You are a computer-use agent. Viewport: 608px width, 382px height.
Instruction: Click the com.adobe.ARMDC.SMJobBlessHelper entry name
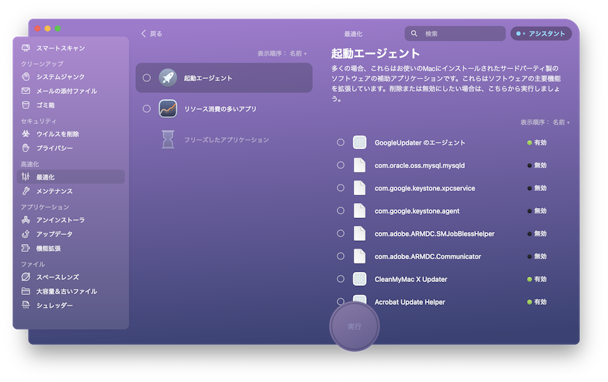click(434, 233)
